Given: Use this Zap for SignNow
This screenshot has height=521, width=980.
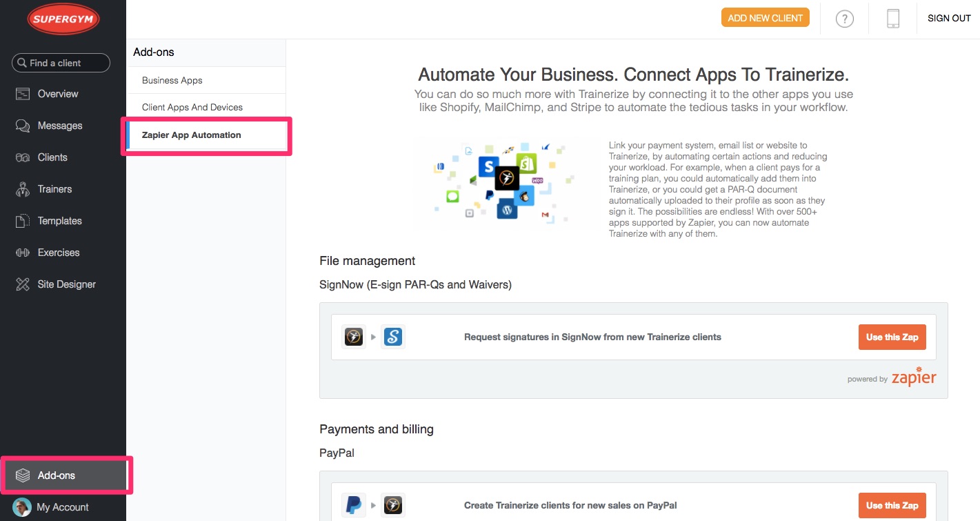Looking at the screenshot, I should click(x=892, y=337).
